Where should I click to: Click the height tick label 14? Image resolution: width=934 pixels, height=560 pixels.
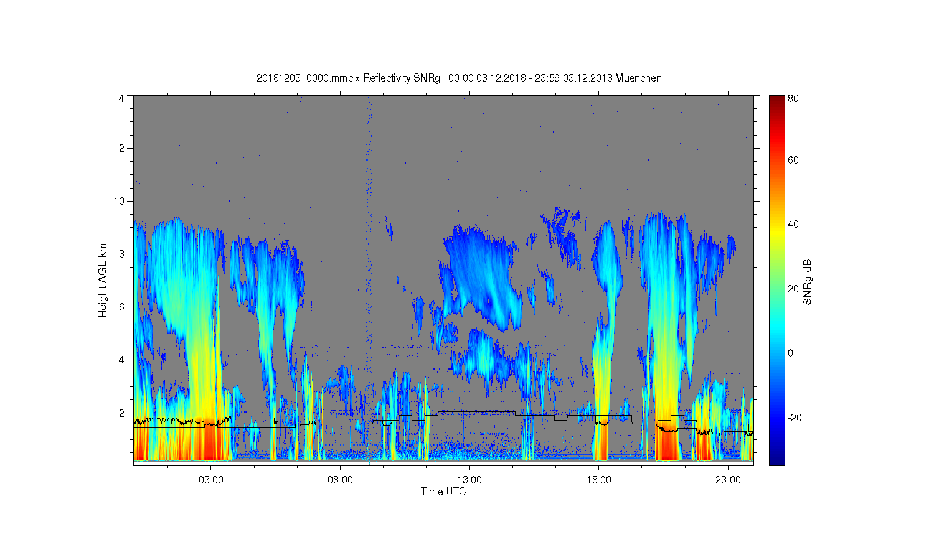point(118,98)
